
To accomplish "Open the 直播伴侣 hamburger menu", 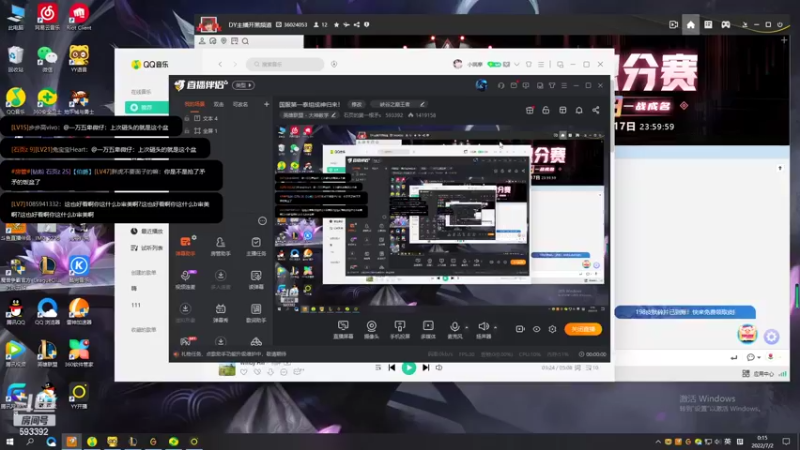I will (564, 85).
